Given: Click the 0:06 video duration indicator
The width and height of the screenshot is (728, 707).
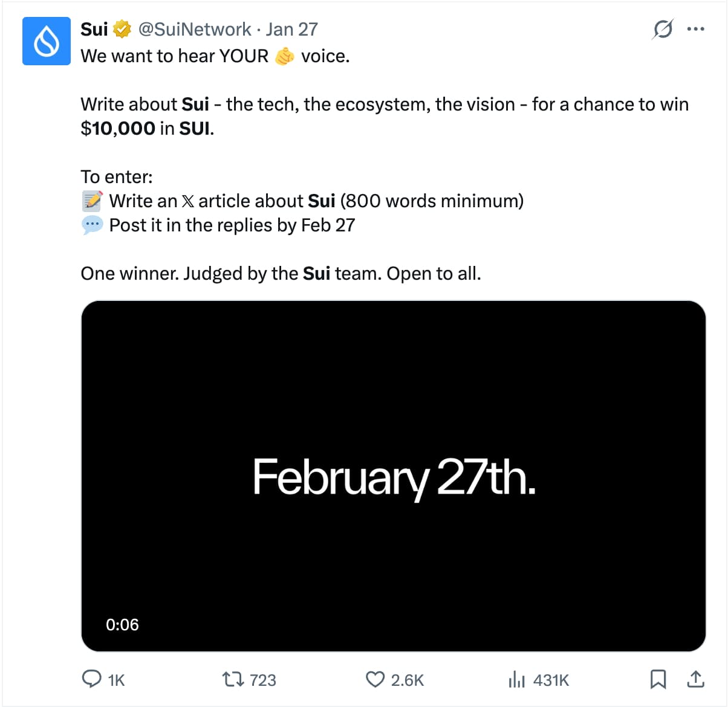Looking at the screenshot, I should pos(122,625).
